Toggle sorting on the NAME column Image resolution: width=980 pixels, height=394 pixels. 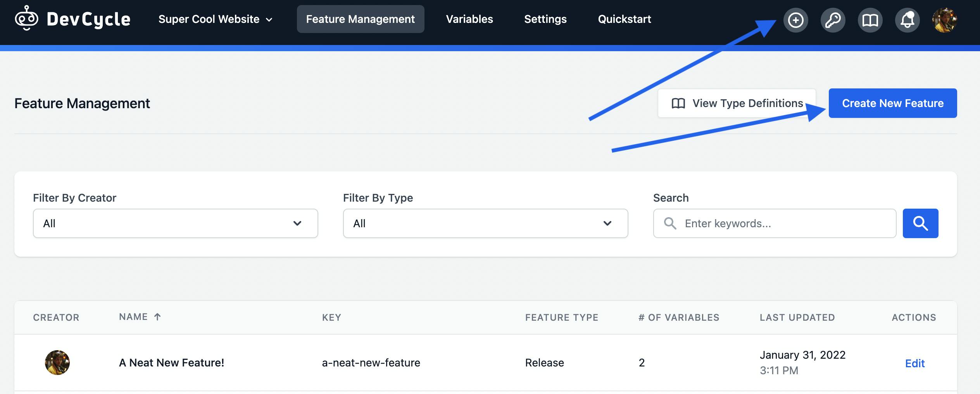(x=140, y=317)
